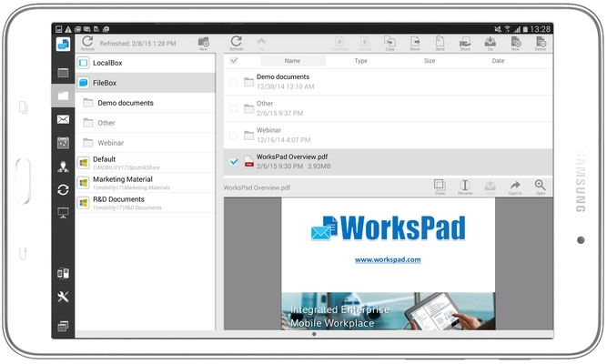Screen dimensions: 607x364
Task: Tap the stacked windows icon at the sidebar bottom
Action: click(63, 327)
